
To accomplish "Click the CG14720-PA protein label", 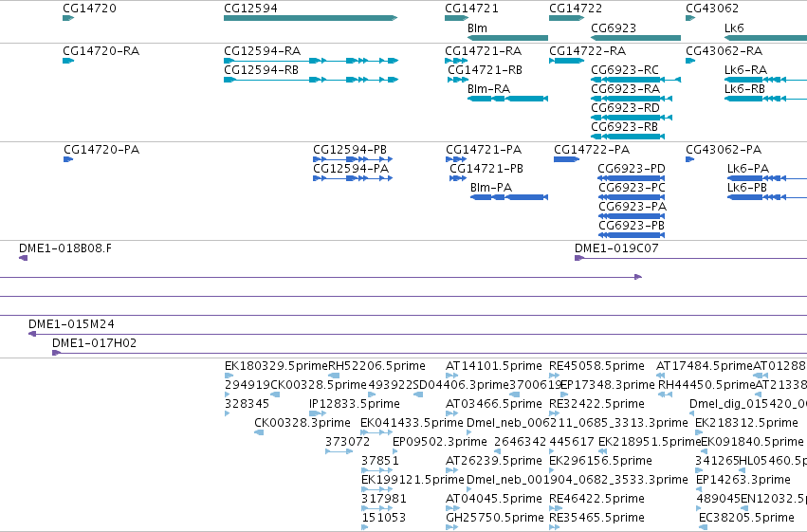I will pyautogui.click(x=101, y=150).
